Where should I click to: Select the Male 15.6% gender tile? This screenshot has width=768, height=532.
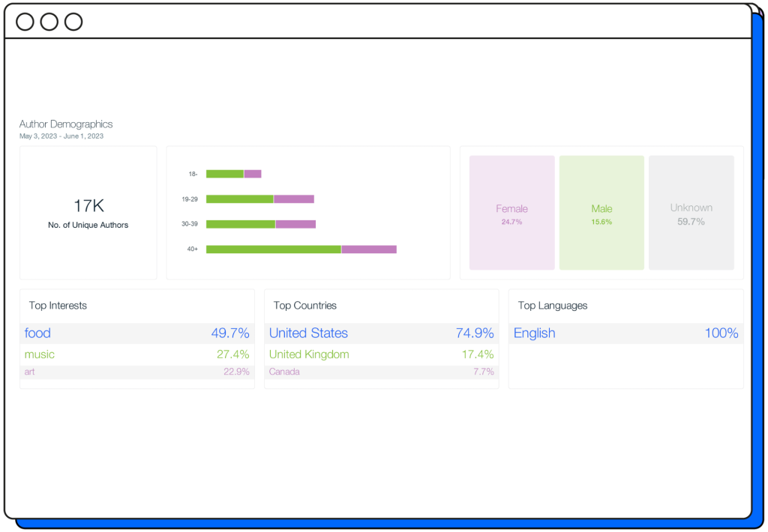click(x=601, y=213)
